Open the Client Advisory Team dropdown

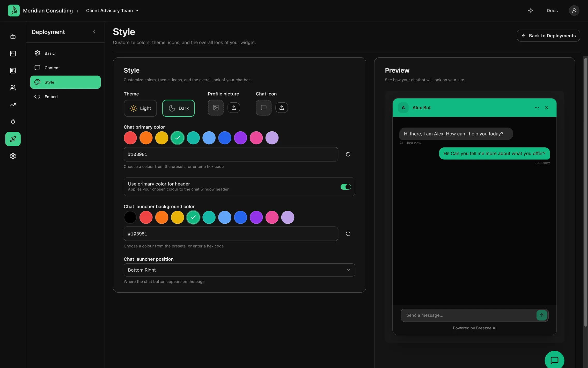click(112, 10)
